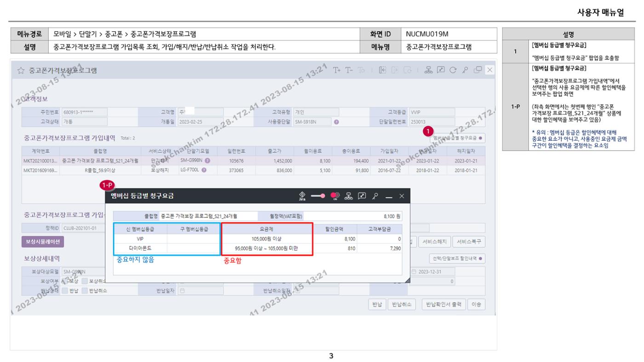
Task: Open the 멤버십등급별 청구요금 popup button
Action: pyautogui.click(x=458, y=137)
